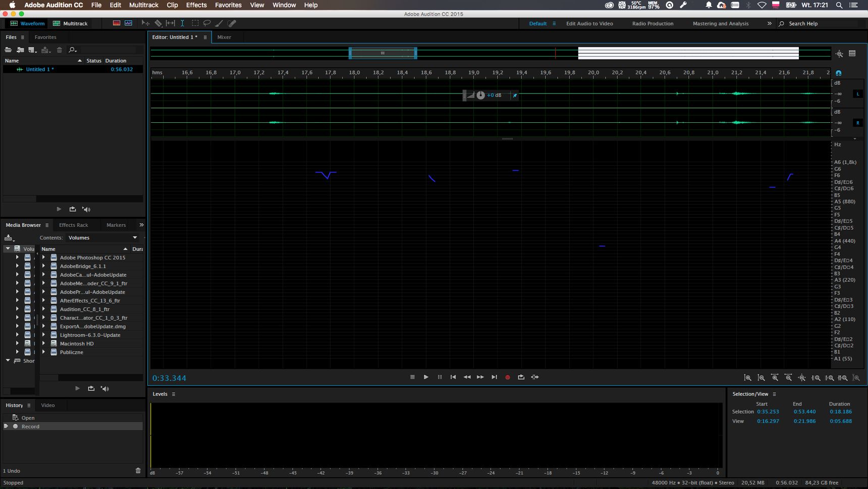Click the Zoom Out Time icon
Viewport: 868px width, 489px height.
(789, 378)
